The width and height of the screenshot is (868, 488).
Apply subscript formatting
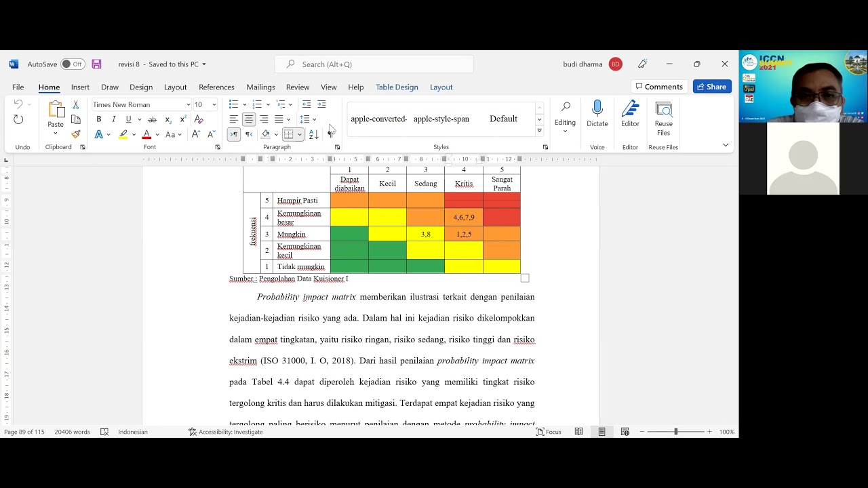click(169, 119)
